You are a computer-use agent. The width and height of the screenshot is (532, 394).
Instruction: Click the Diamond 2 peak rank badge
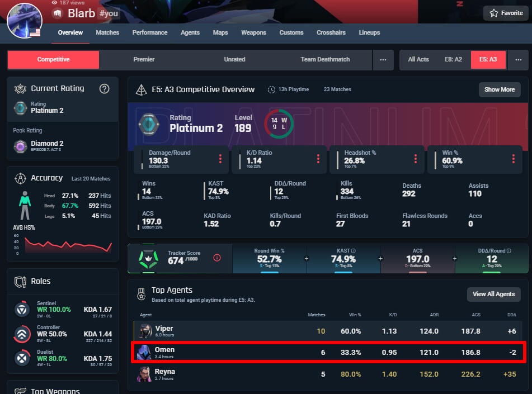point(21,146)
